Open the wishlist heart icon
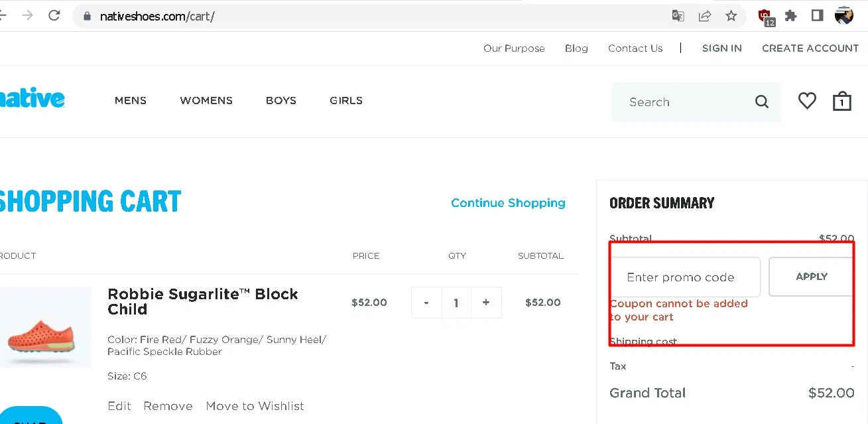 click(807, 101)
